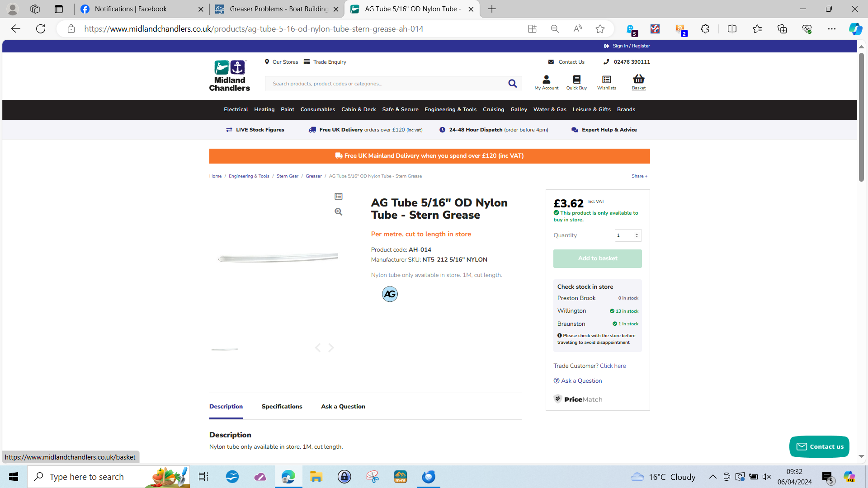The width and height of the screenshot is (868, 488).
Task: Open Trade Enquiry link
Action: tap(325, 62)
